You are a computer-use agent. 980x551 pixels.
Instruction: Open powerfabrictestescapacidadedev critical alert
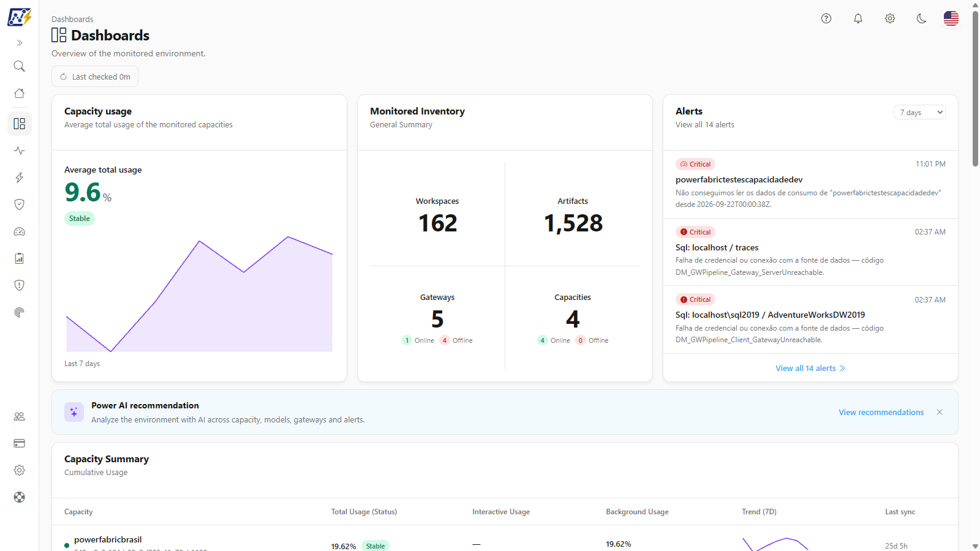(810, 184)
